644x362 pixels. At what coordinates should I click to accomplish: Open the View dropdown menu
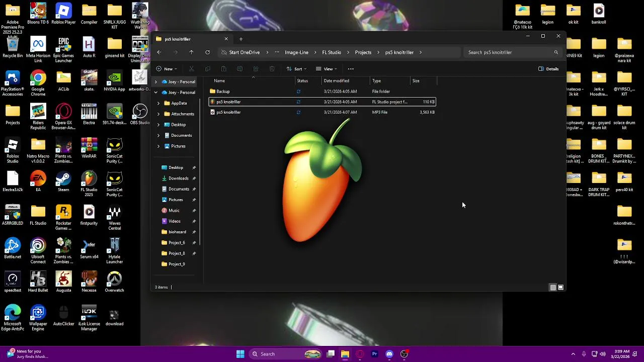click(326, 69)
